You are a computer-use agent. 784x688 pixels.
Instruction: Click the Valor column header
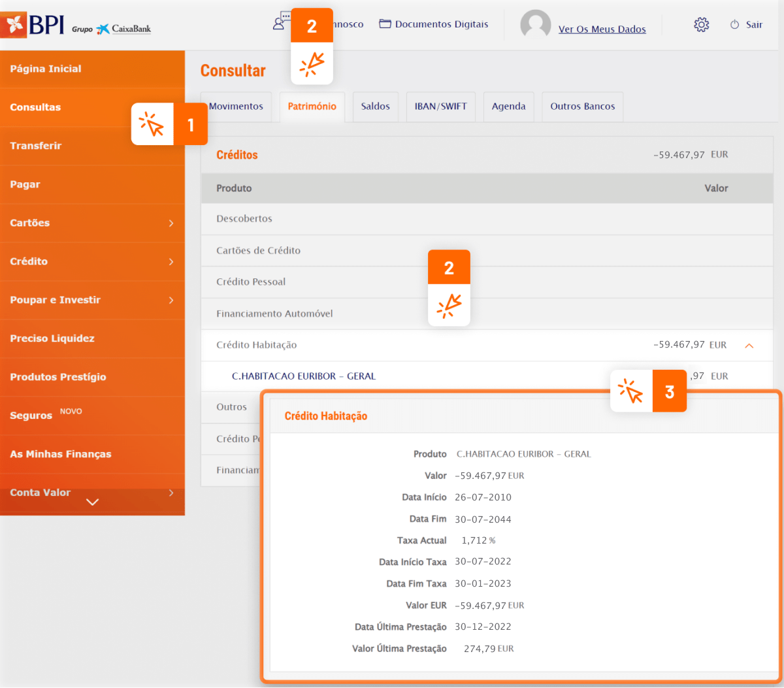click(716, 188)
